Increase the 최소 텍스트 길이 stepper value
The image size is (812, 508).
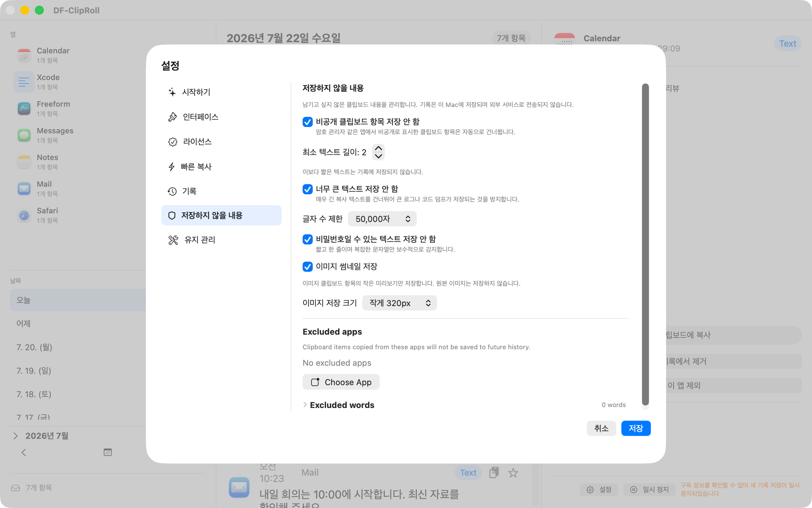pos(378,148)
